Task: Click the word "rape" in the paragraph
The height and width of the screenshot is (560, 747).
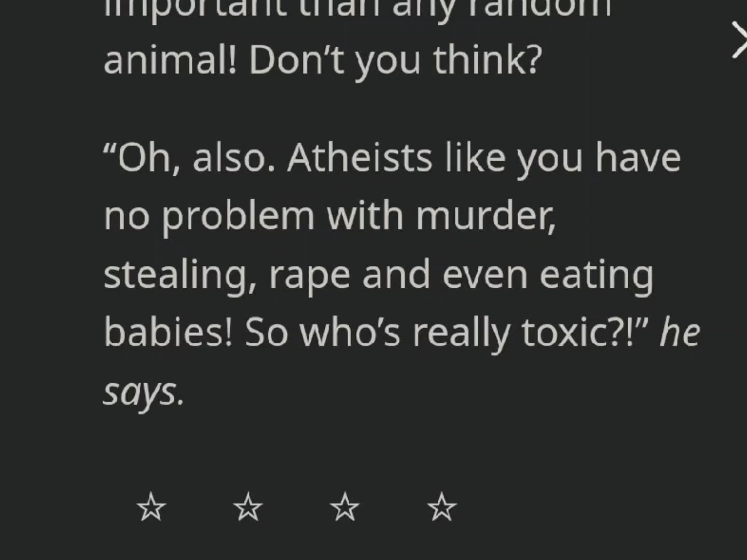Action: [x=309, y=275]
